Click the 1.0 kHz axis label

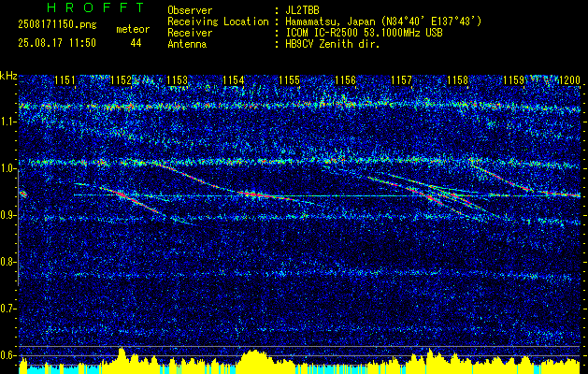(x=7, y=168)
